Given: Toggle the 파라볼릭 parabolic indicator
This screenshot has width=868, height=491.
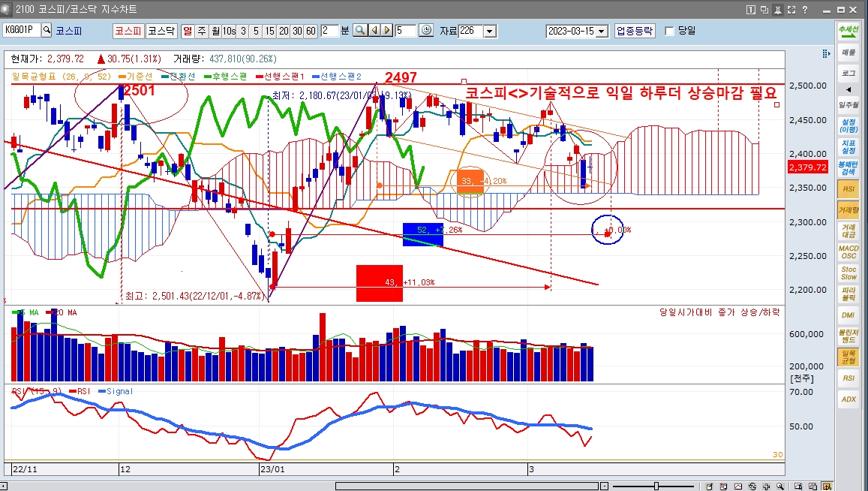Looking at the screenshot, I should (x=848, y=294).
